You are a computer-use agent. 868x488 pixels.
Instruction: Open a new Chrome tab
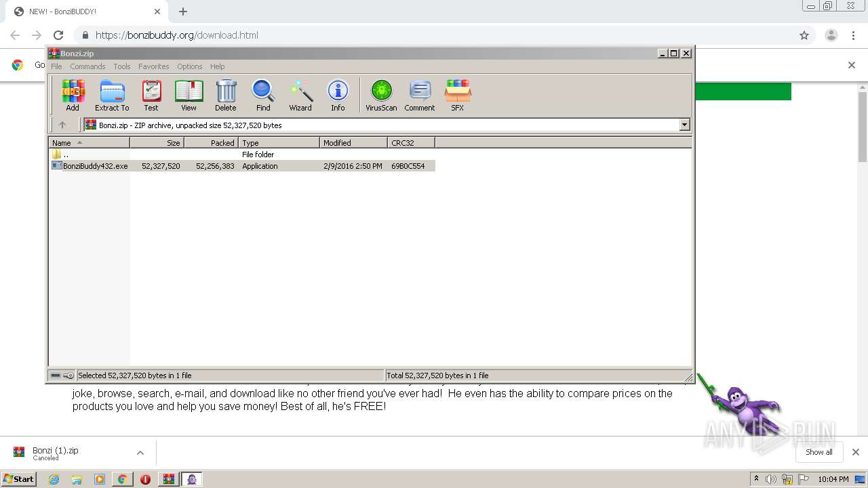point(183,12)
